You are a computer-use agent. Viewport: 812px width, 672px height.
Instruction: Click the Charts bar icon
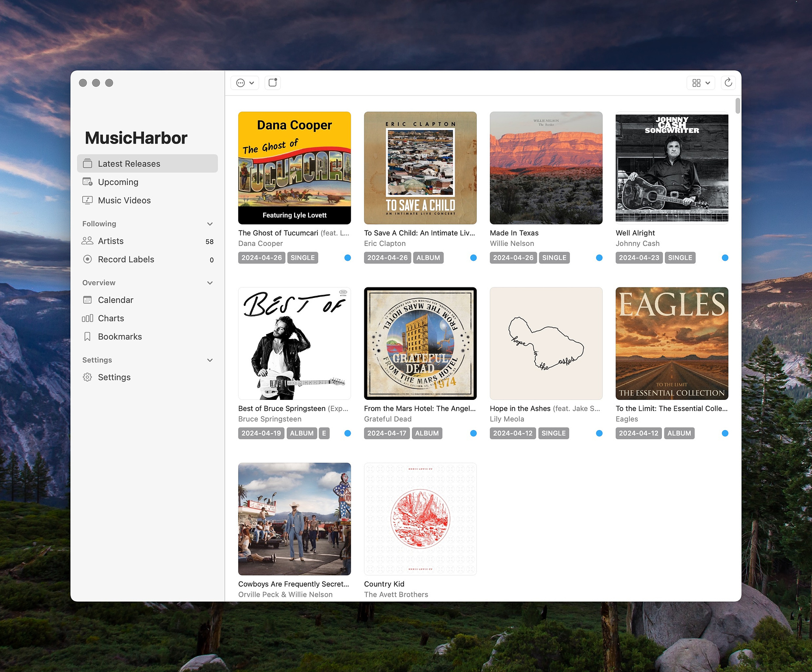point(88,318)
